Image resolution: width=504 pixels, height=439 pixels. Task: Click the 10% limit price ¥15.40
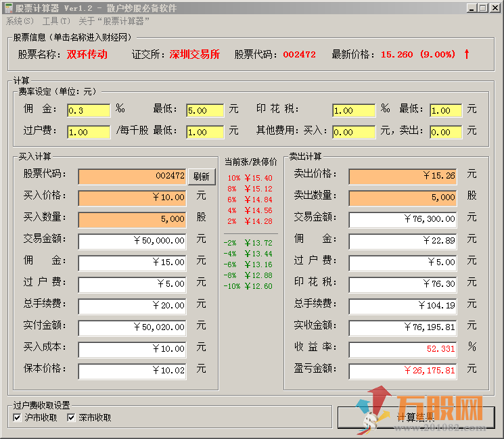tap(258, 178)
